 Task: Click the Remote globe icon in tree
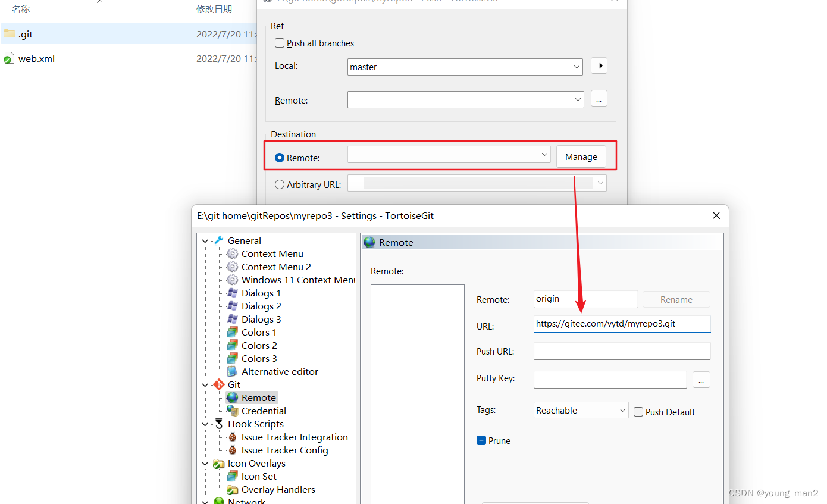click(x=233, y=397)
